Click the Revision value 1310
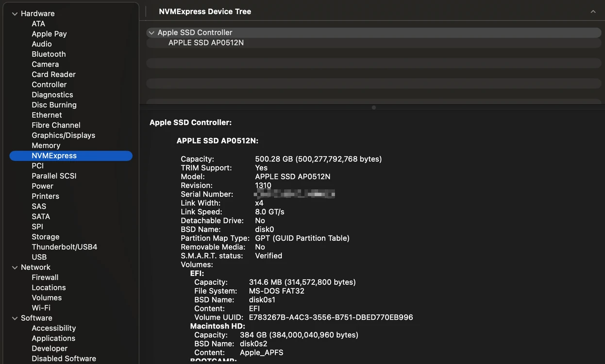This screenshot has width=605, height=364. [x=263, y=185]
